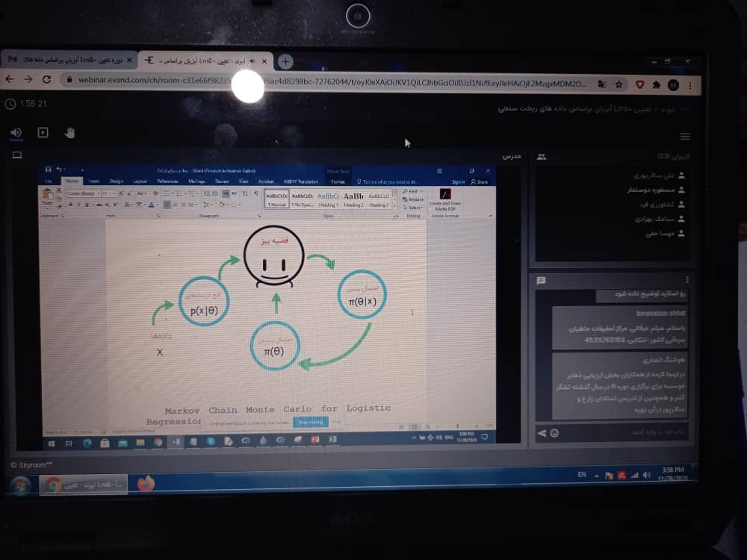Open a new browser tab

pos(285,61)
